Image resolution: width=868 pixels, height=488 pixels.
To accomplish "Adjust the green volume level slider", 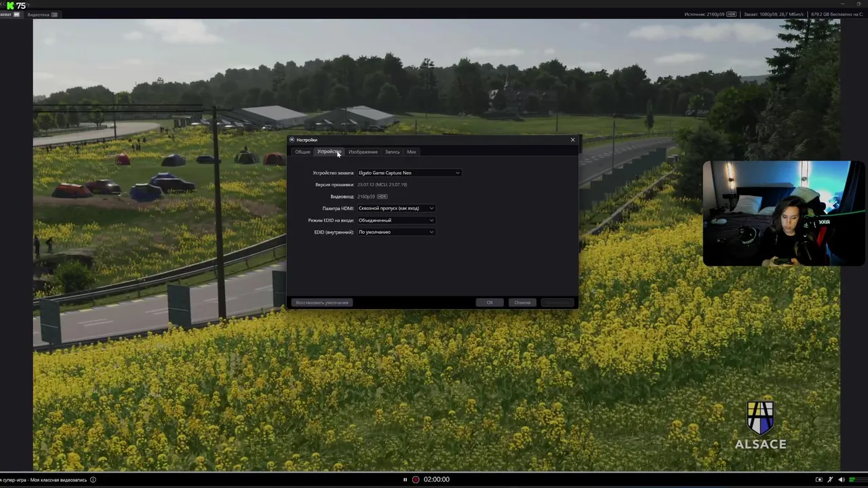I will coord(859,480).
